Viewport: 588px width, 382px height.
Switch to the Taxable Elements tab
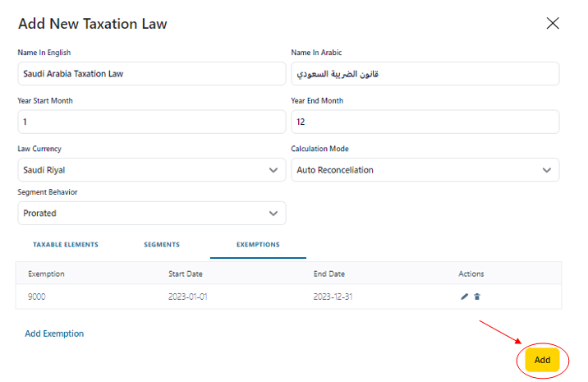66,245
